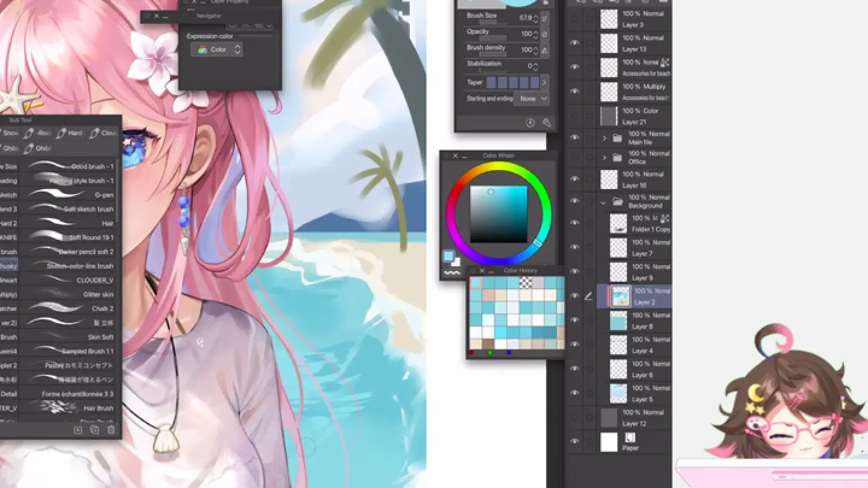868x488 pixels.
Task: Click the Brush density slider bar
Action: click(x=492, y=54)
